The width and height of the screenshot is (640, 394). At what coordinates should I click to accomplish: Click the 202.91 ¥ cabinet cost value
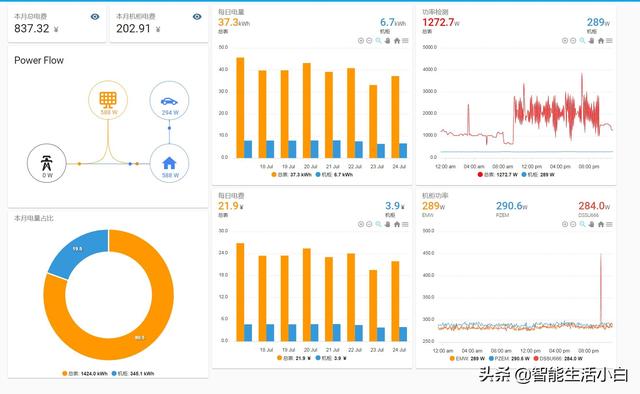click(x=138, y=29)
